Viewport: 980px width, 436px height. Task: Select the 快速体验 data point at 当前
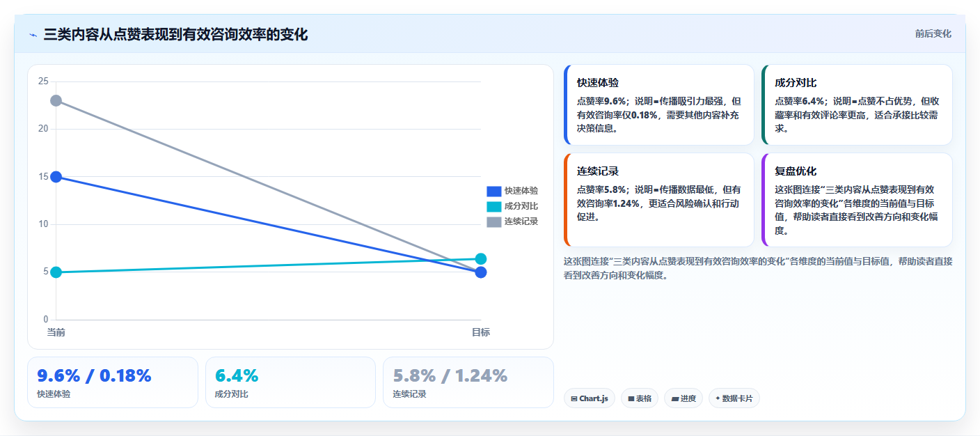(56, 177)
